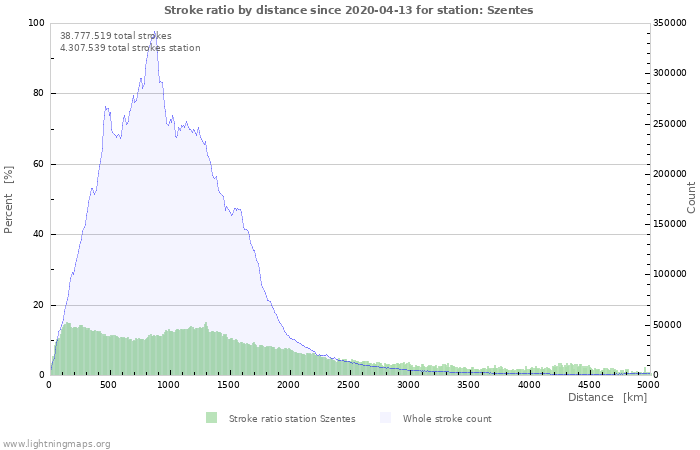The width and height of the screenshot is (700, 450).
Task: Click the 'Percent [%]' left axis label
Action: [x=9, y=199]
